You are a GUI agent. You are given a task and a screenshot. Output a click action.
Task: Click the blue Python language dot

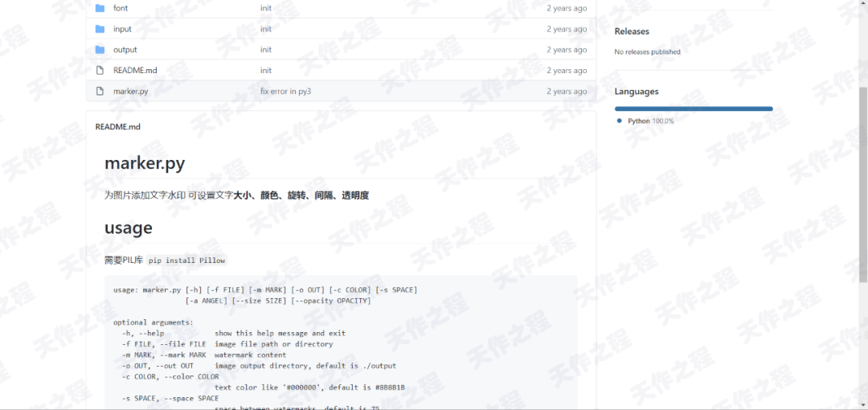[x=620, y=121]
